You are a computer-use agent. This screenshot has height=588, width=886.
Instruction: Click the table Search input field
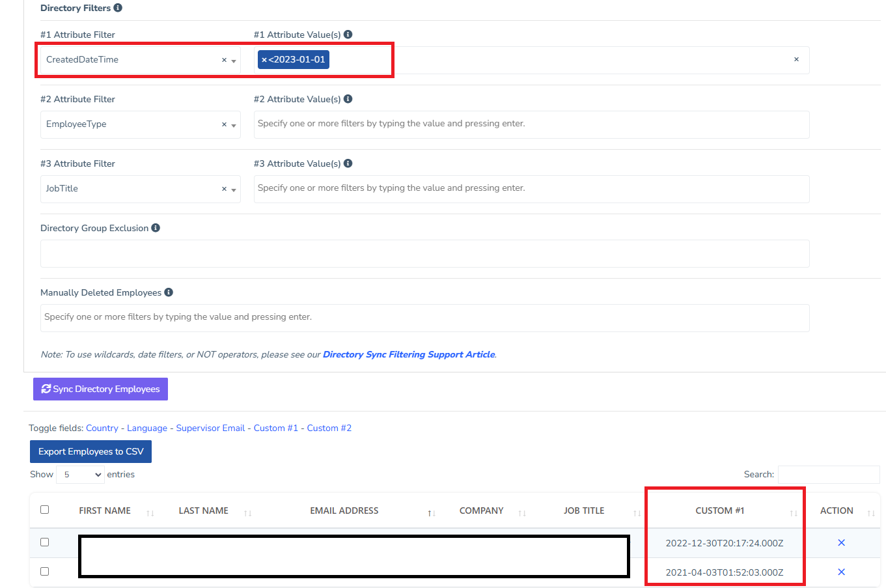pyautogui.click(x=828, y=475)
